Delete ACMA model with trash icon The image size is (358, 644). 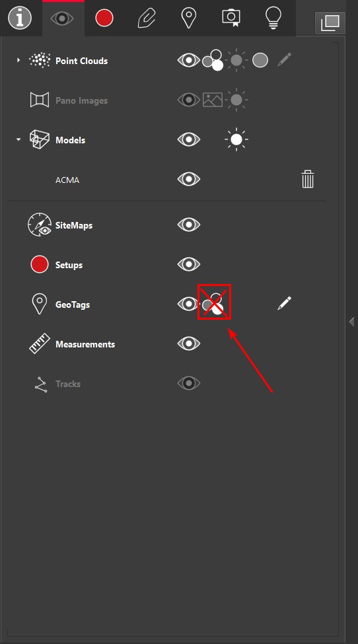308,180
